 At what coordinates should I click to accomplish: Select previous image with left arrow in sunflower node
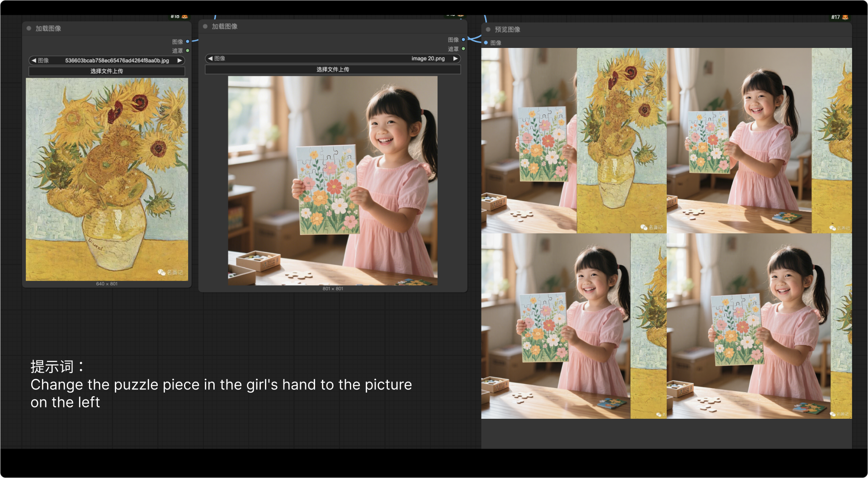point(33,61)
